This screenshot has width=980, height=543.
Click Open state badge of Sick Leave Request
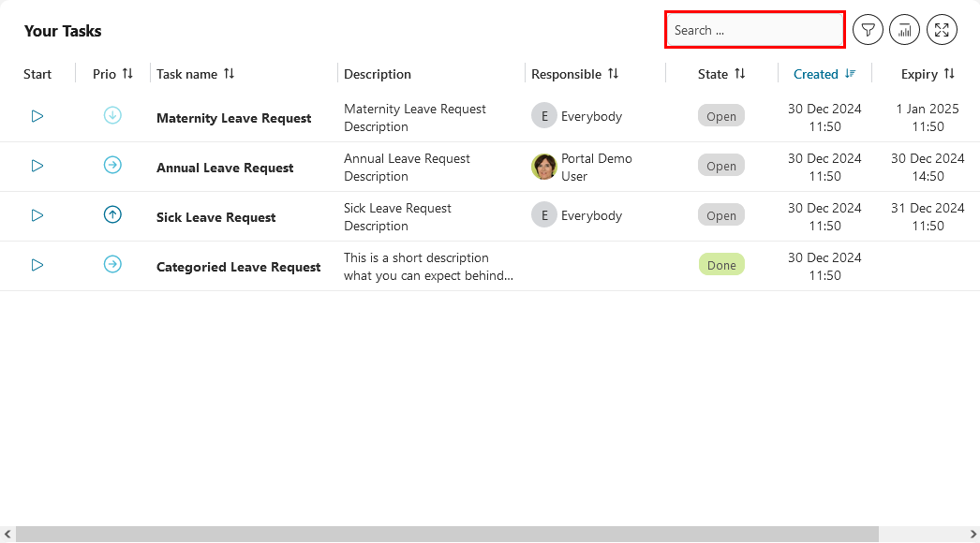tap(721, 215)
